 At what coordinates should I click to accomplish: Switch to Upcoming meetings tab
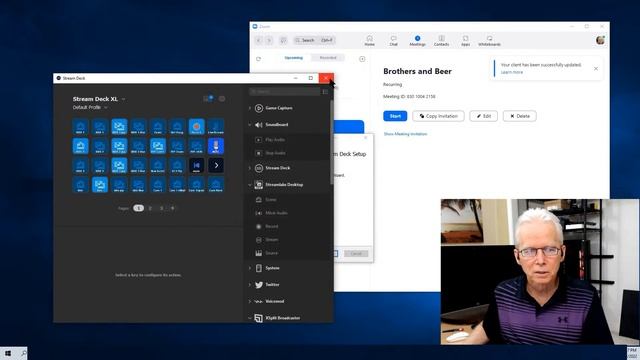click(293, 58)
